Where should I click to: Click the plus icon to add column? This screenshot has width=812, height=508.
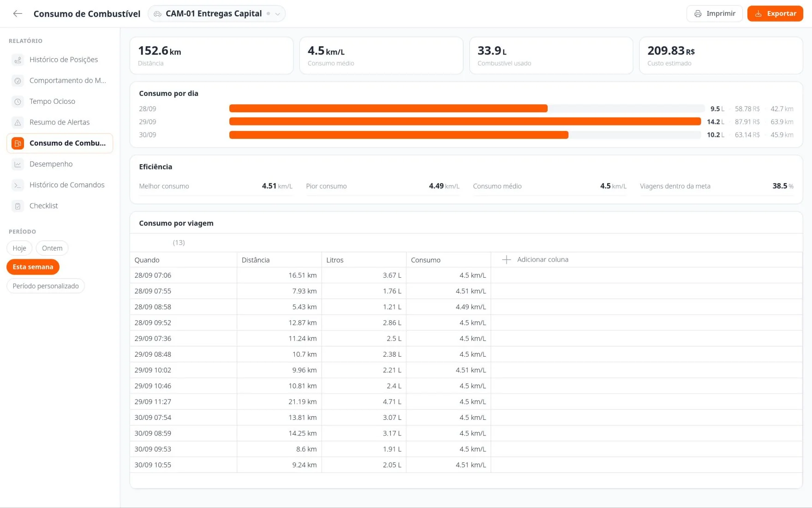coord(506,260)
